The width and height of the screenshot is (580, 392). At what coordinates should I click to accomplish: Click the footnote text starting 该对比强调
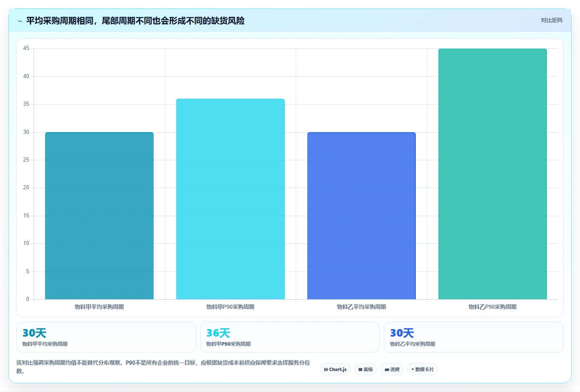163,367
